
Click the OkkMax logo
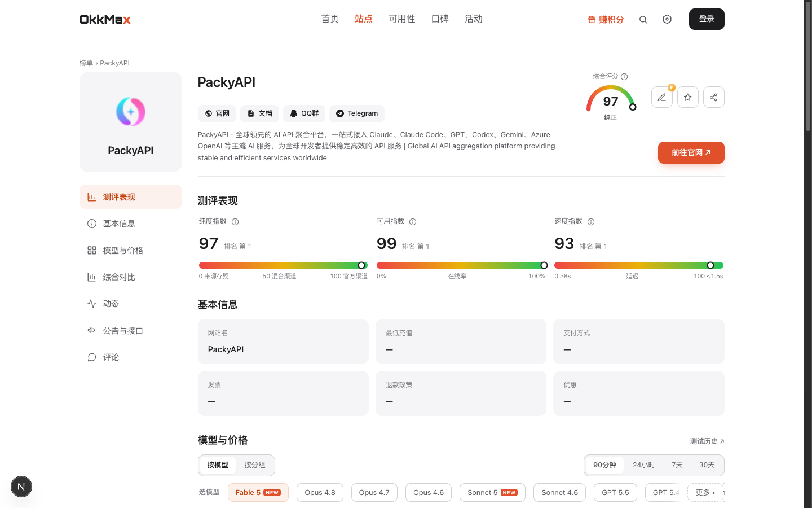tap(105, 19)
